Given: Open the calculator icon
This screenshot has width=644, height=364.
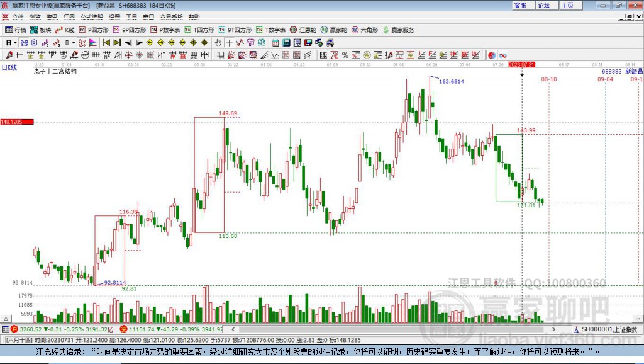Looking at the screenshot, I should coord(287,43).
